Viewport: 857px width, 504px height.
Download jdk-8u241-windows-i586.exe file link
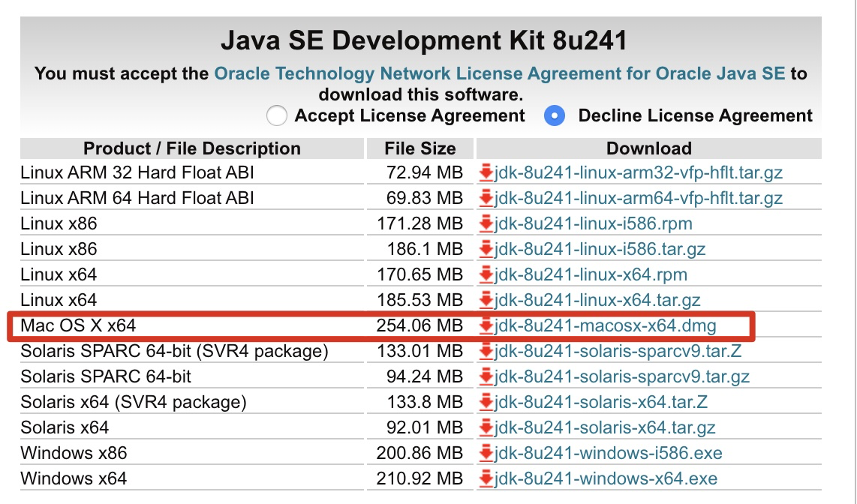click(x=609, y=453)
